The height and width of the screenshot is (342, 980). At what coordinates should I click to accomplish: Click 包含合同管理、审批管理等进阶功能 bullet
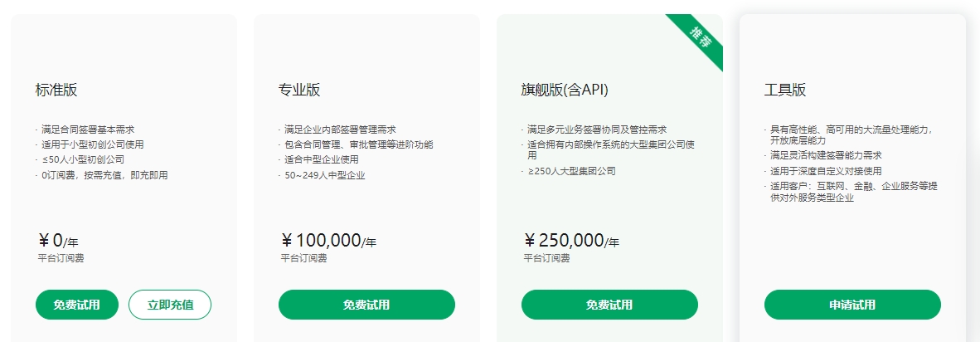(358, 144)
